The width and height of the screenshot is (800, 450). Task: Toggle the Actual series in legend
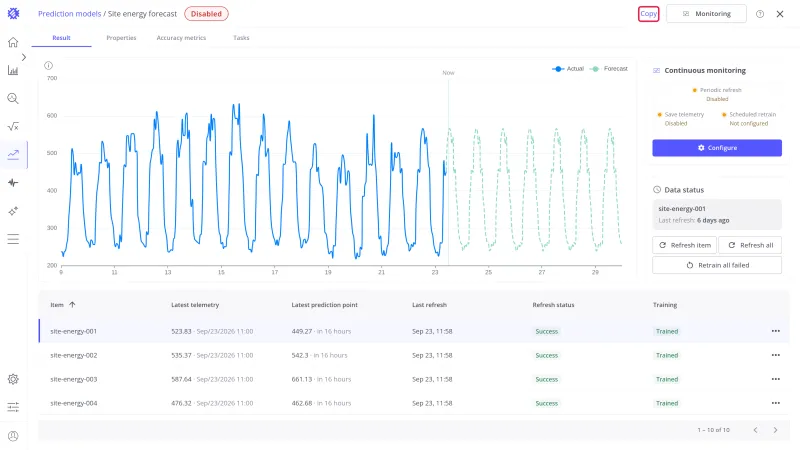point(568,68)
